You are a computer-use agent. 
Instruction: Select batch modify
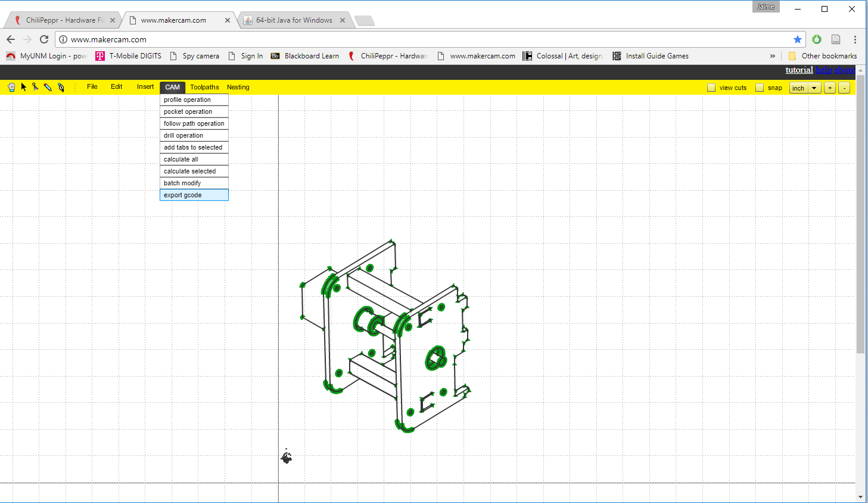(194, 183)
